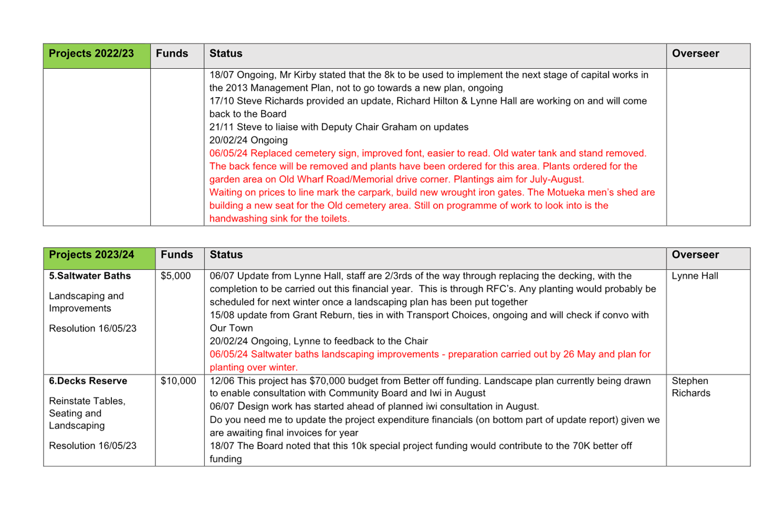Click red 'planting over winter.' line
This screenshot has width=775, height=532.
point(254,368)
